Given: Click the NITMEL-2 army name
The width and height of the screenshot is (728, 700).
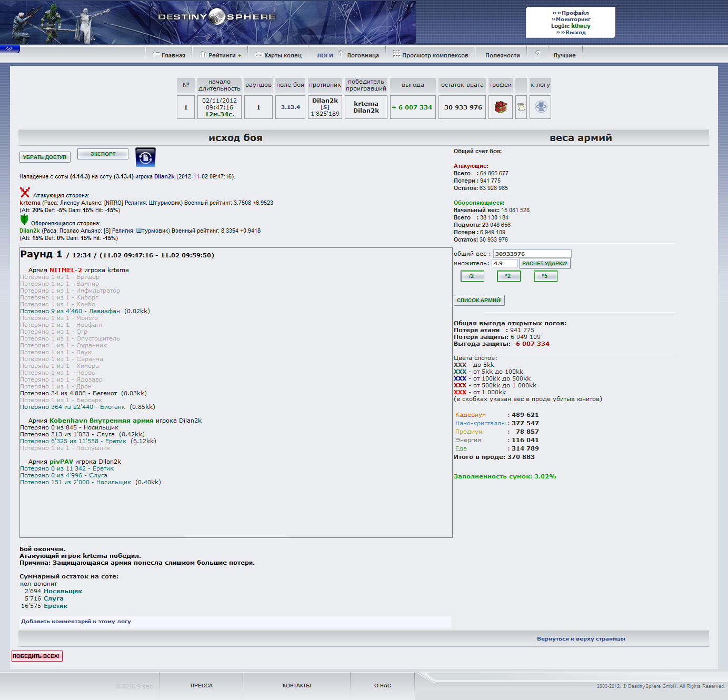Looking at the screenshot, I should (66, 270).
